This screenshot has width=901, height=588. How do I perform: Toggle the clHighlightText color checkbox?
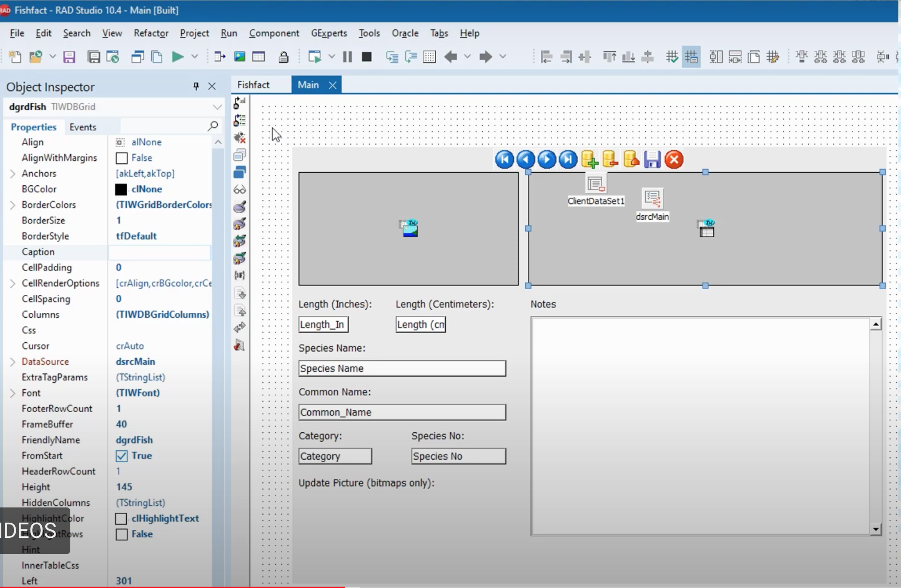[x=121, y=519]
